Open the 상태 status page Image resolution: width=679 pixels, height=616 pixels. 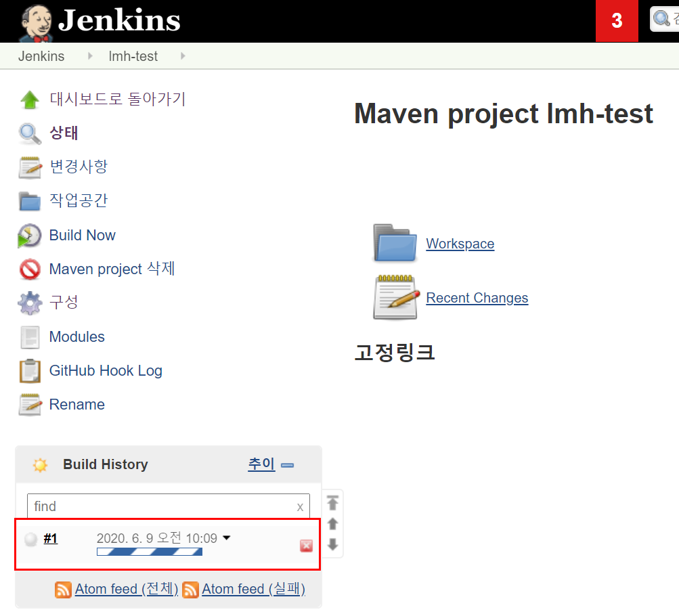(x=64, y=133)
